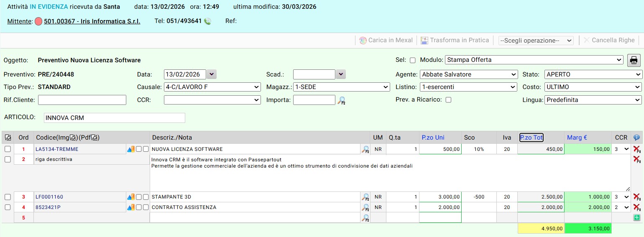This screenshot has height=237, width=644.
Task: Tick the Prev. a Ricarico checkbox
Action: [449, 100]
